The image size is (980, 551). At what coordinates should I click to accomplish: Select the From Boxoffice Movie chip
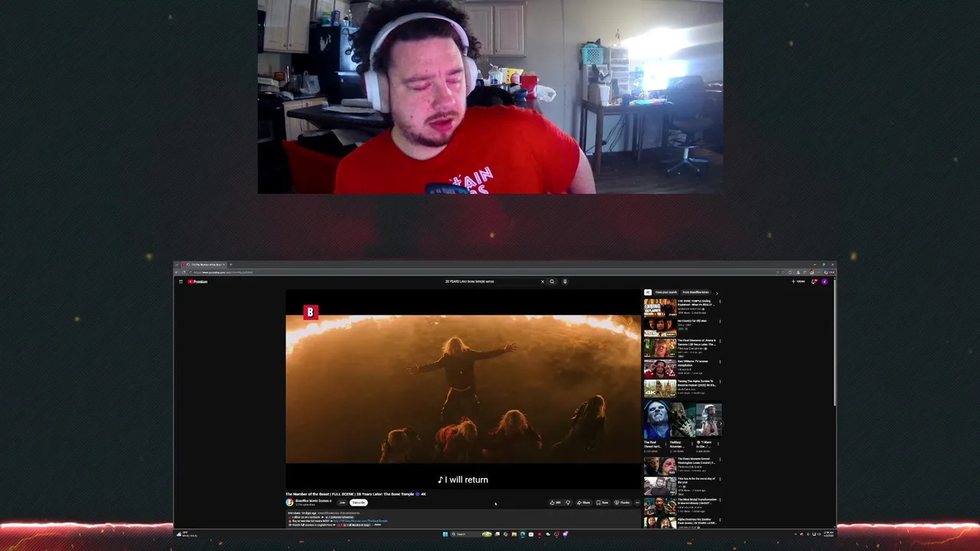(x=695, y=292)
